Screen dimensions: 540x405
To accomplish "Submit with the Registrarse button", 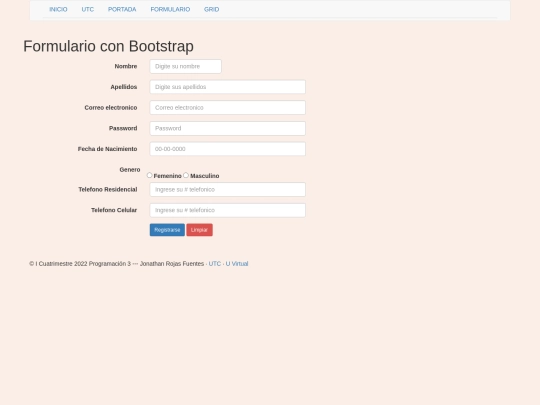I will pyautogui.click(x=167, y=230).
